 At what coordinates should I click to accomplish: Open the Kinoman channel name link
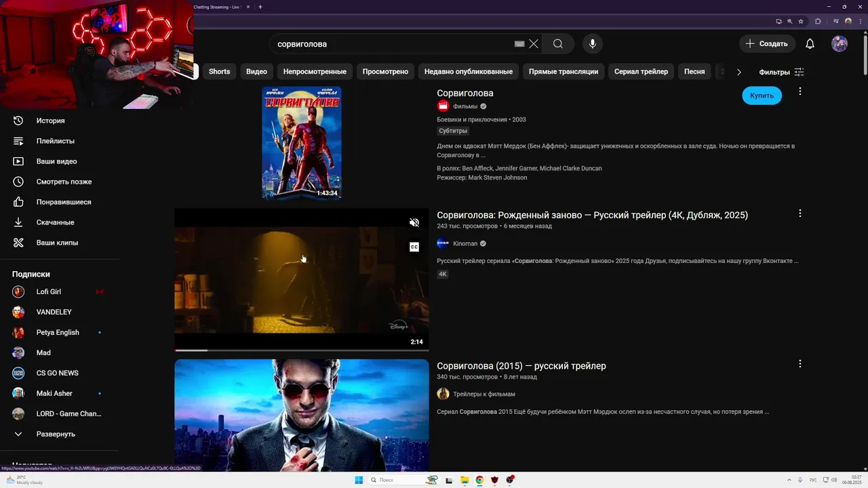click(x=465, y=244)
